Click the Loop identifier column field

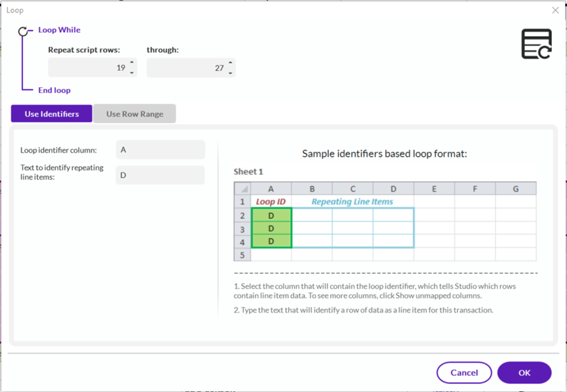(161, 149)
